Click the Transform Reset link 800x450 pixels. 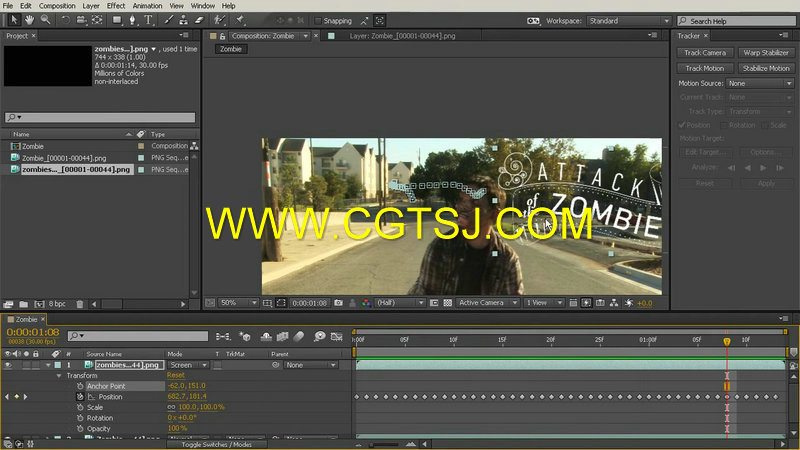176,376
